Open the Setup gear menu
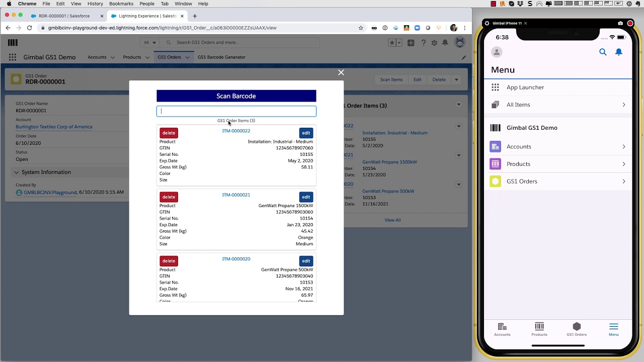This screenshot has height=362, width=644. point(434,43)
